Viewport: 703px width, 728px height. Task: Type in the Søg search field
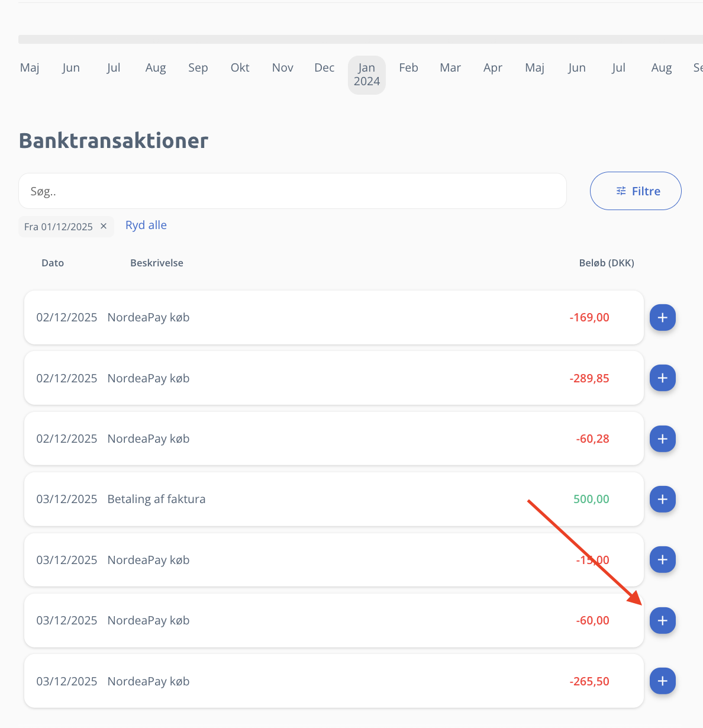coord(292,191)
